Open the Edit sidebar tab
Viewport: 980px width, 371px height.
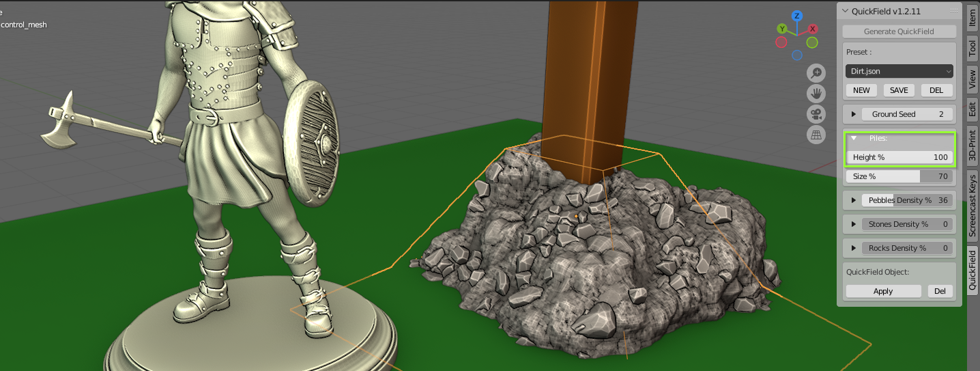coord(972,109)
